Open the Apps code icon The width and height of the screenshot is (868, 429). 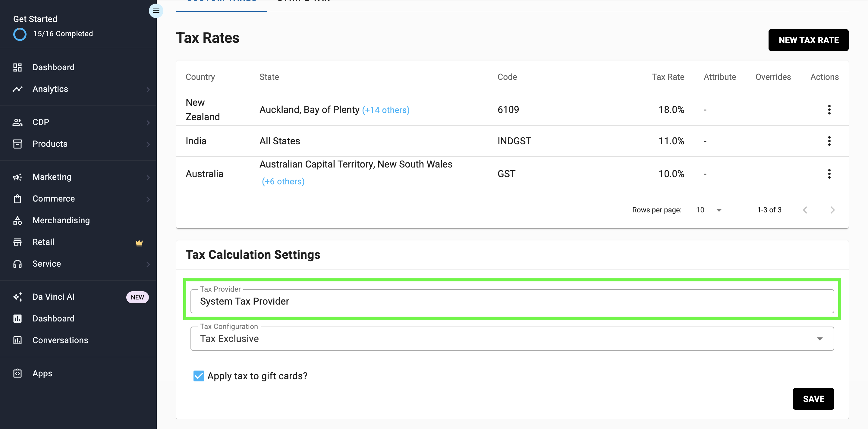pos(17,374)
